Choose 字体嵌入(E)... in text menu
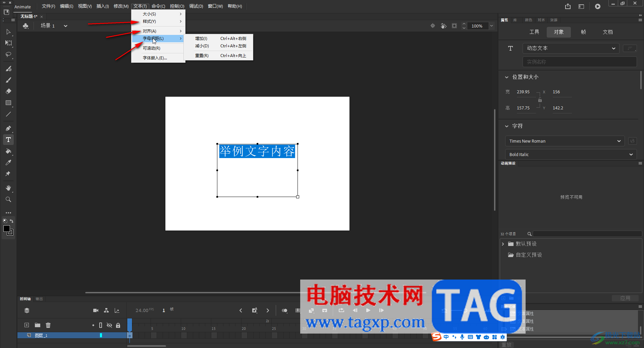 tap(158, 58)
